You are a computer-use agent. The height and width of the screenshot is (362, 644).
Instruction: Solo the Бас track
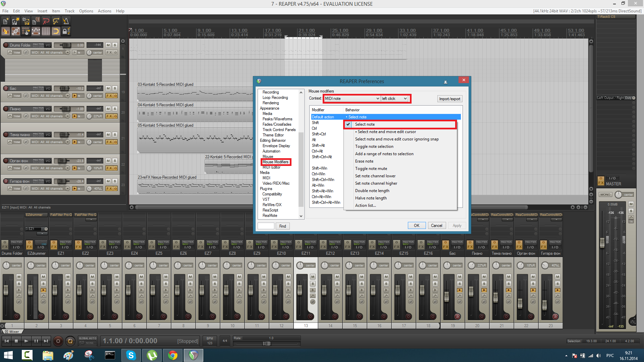[115, 88]
